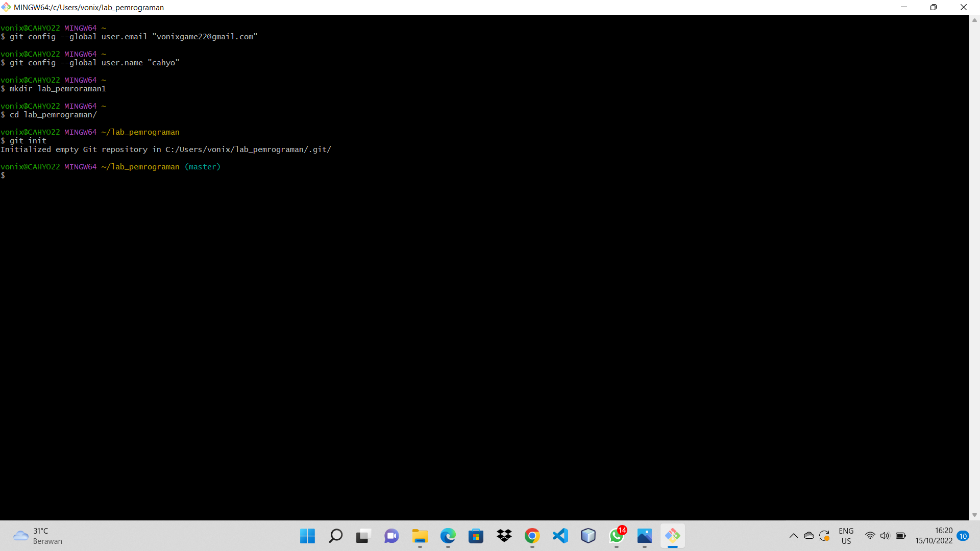Image resolution: width=980 pixels, height=551 pixels.
Task: Launch Microsoft Edge browser
Action: click(x=448, y=536)
